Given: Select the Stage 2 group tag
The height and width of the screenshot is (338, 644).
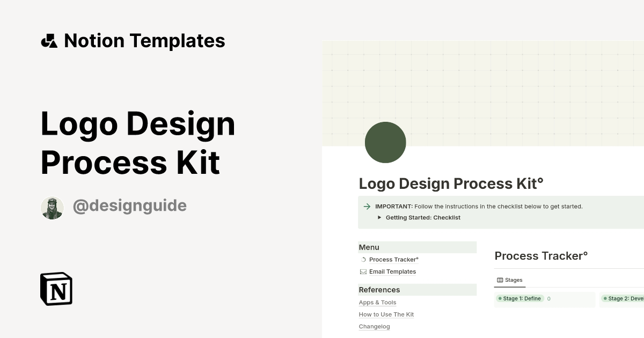Looking at the screenshot, I should point(625,299).
